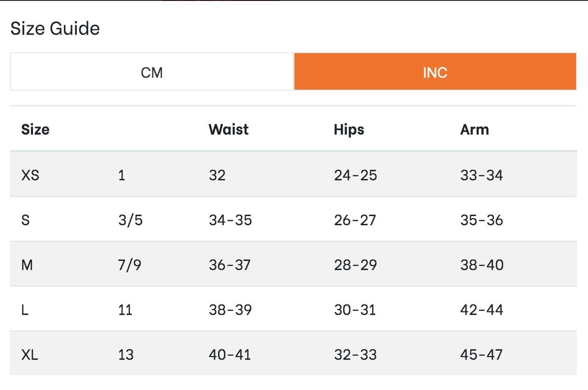Click the 34-35 waist value
This screenshot has height=390, width=588.
tap(230, 220)
